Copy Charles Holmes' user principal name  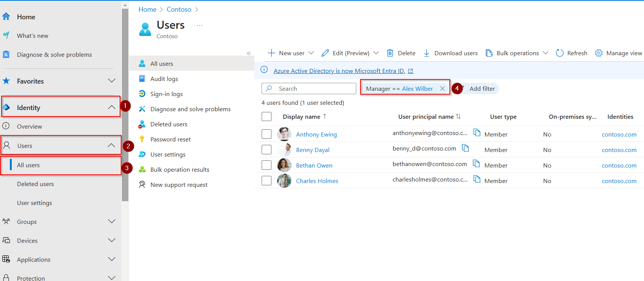pos(477,179)
